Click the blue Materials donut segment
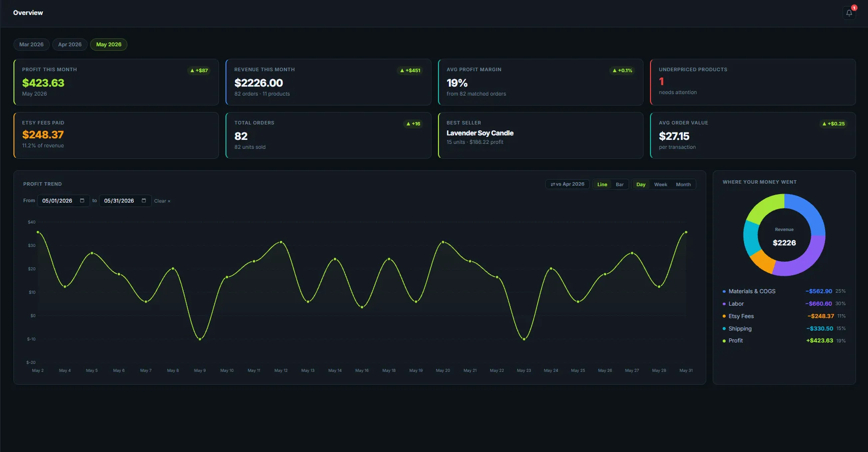 809,210
